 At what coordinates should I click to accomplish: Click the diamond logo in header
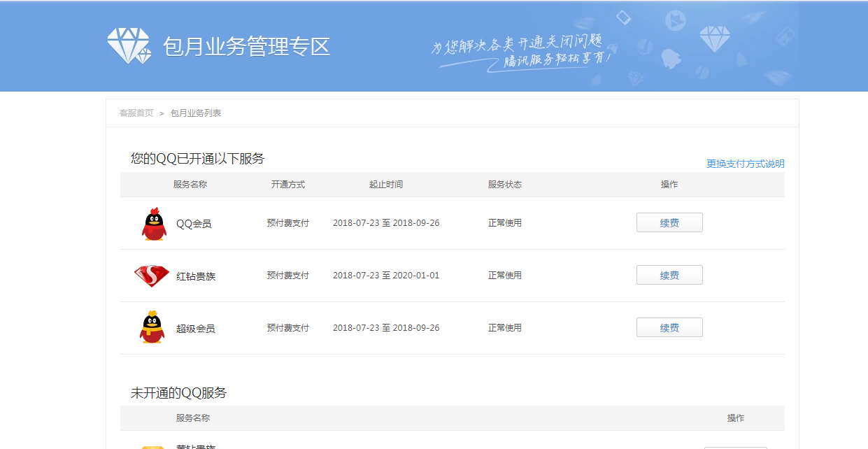(x=129, y=46)
